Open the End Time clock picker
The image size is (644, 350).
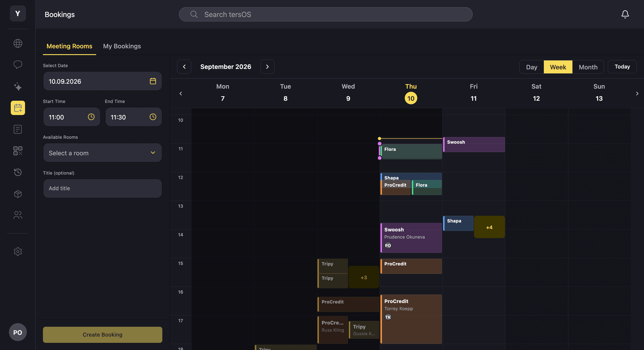[x=153, y=117]
